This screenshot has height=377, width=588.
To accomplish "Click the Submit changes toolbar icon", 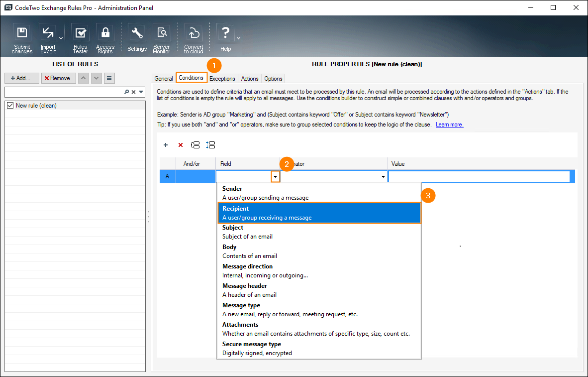I will tap(22, 39).
